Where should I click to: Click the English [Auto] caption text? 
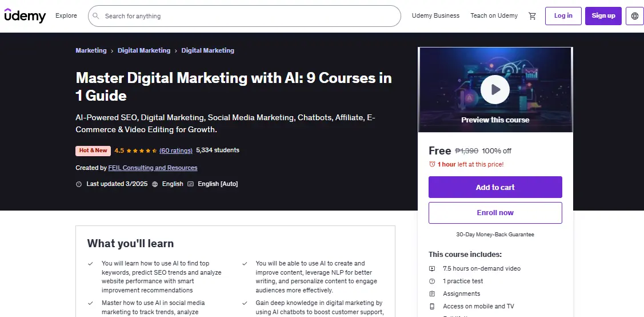218,184
